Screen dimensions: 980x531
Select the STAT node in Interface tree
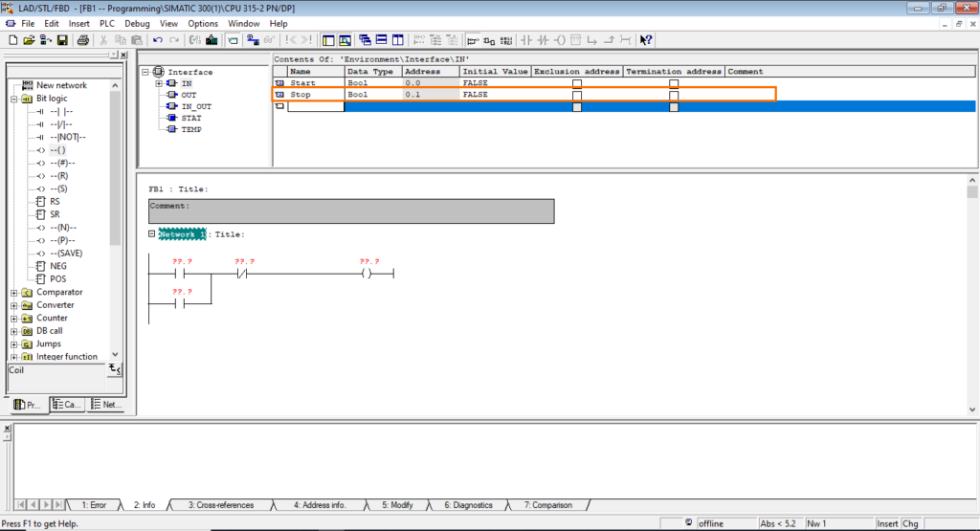191,118
